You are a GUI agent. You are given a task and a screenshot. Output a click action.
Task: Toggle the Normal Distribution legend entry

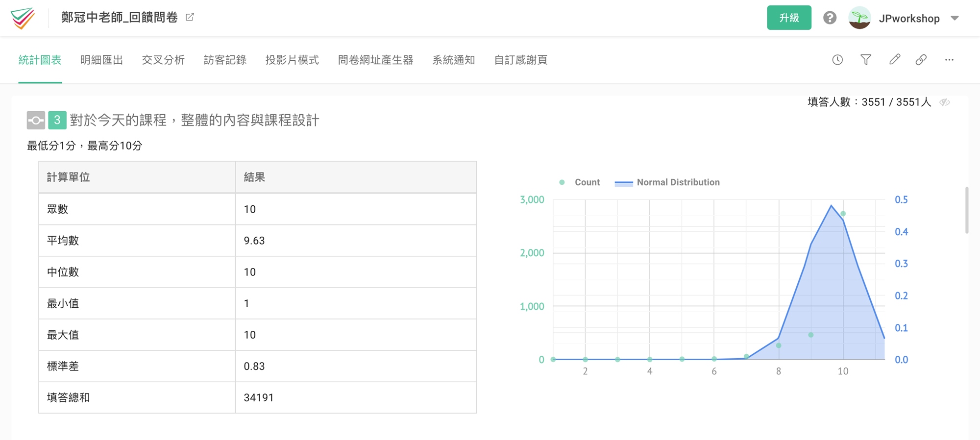click(x=667, y=182)
